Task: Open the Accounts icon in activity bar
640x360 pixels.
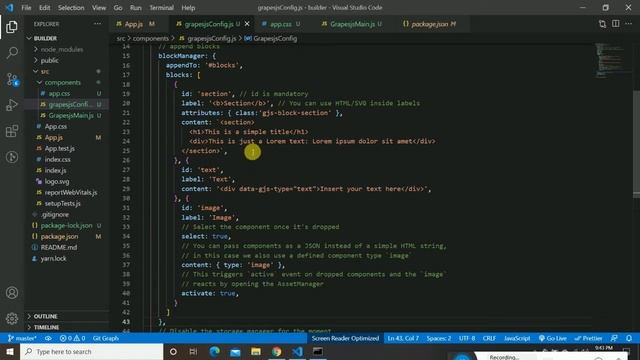Action: pos(12,293)
